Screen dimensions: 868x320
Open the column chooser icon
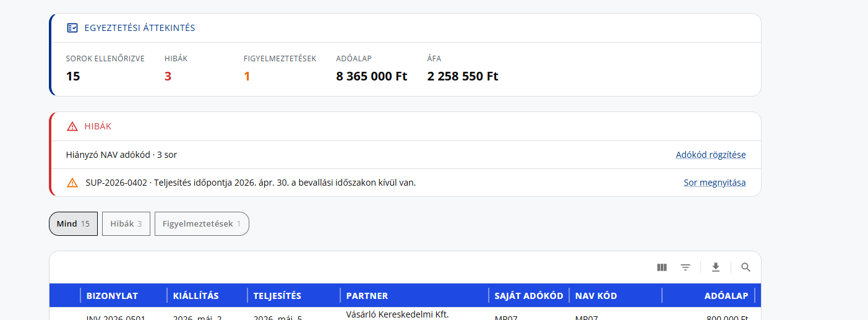pyautogui.click(x=662, y=267)
